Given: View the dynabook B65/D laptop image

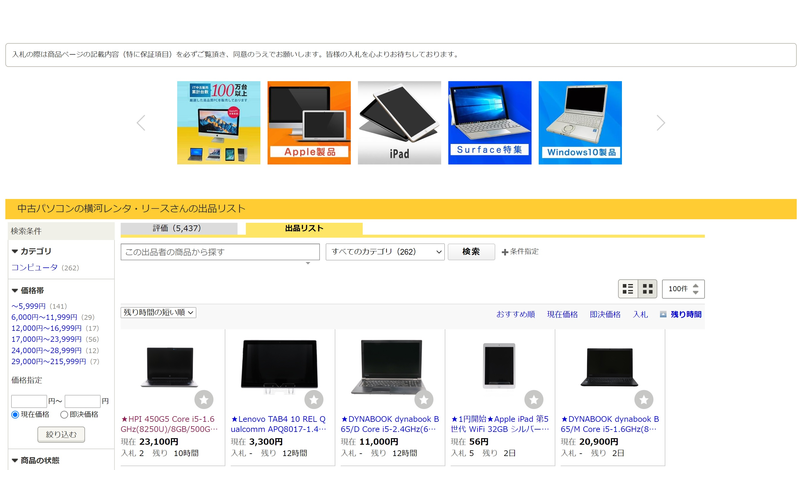Looking at the screenshot, I should click(390, 366).
